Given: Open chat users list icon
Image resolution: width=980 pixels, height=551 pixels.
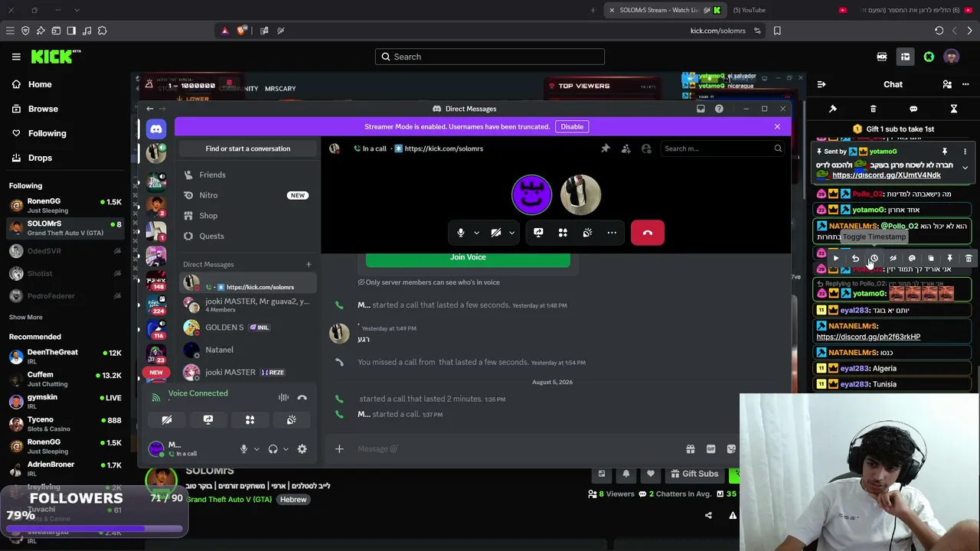Looking at the screenshot, I should (947, 84).
